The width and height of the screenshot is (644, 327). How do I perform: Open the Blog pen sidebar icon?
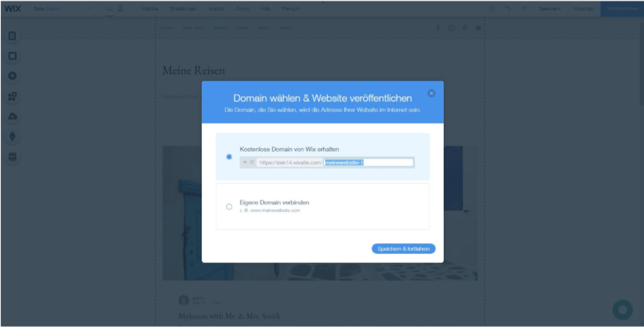(13, 137)
